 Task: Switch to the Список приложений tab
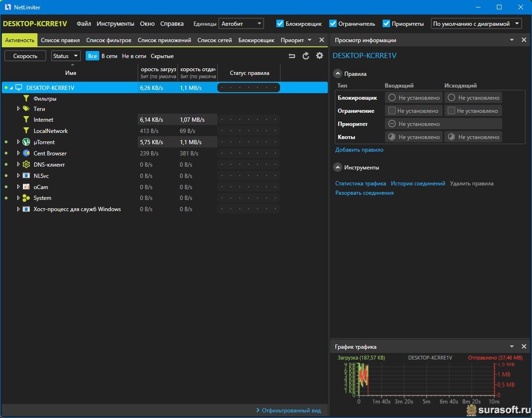pyautogui.click(x=164, y=40)
